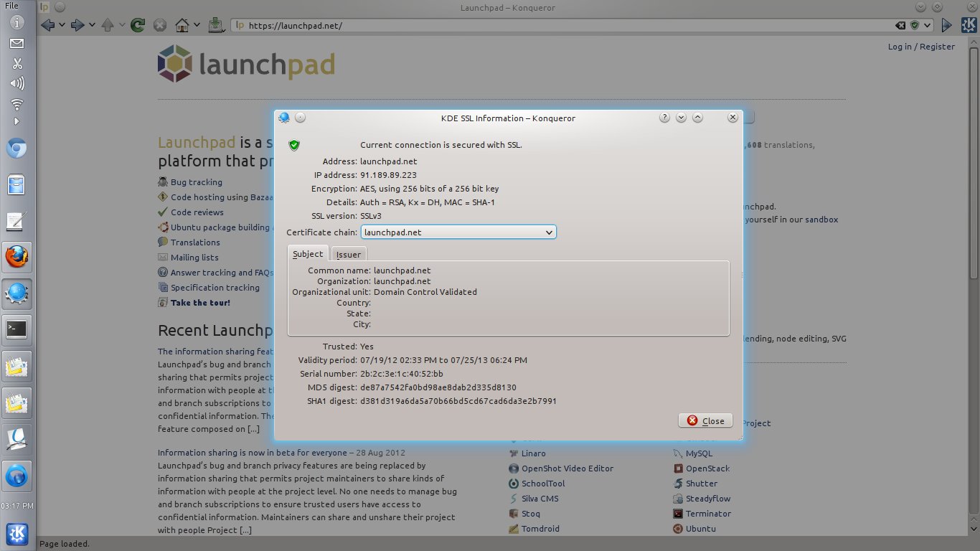Click the info icon in the left panel
This screenshot has width=980, height=551.
tap(17, 22)
